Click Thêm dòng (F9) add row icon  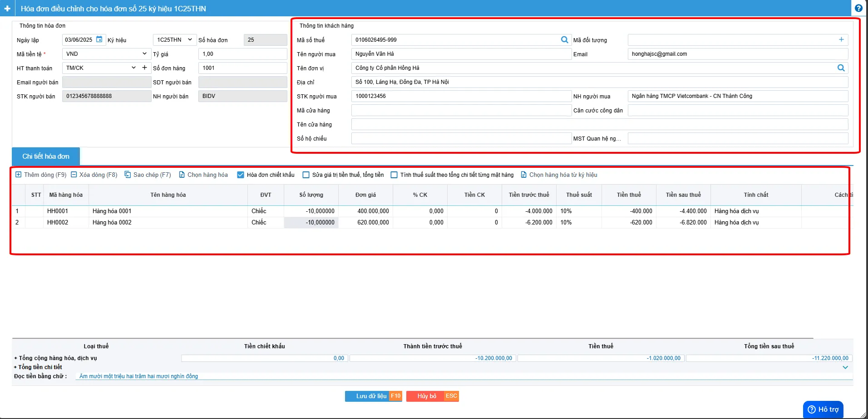coord(18,175)
